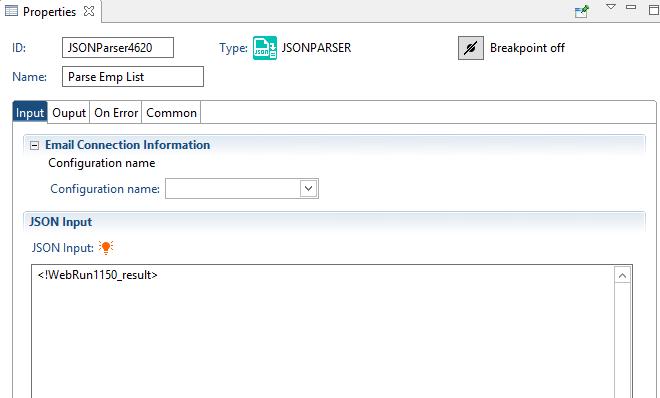
Task: Open the Configuration name dropdown
Action: pyautogui.click(x=308, y=188)
